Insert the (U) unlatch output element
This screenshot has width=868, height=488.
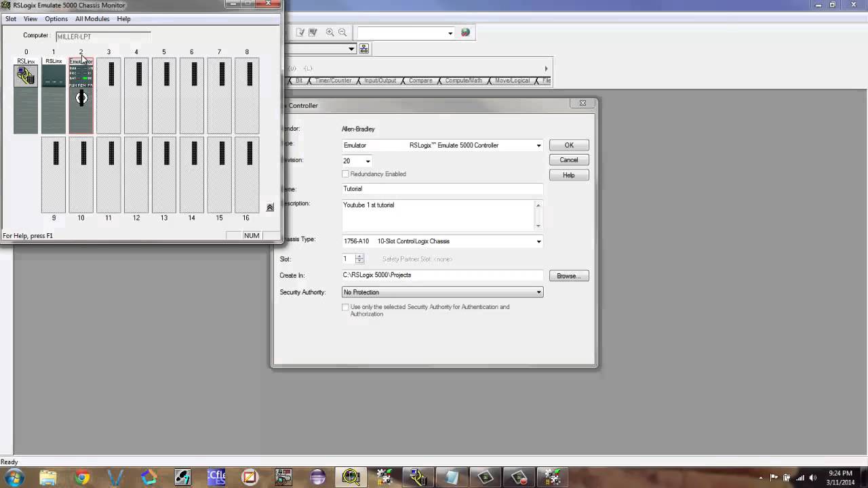(292, 68)
